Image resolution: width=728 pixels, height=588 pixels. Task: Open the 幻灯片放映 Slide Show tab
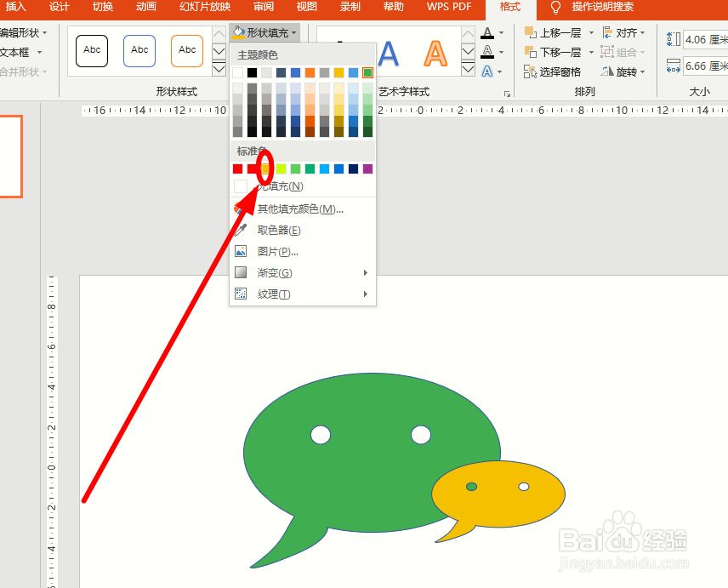[205, 7]
